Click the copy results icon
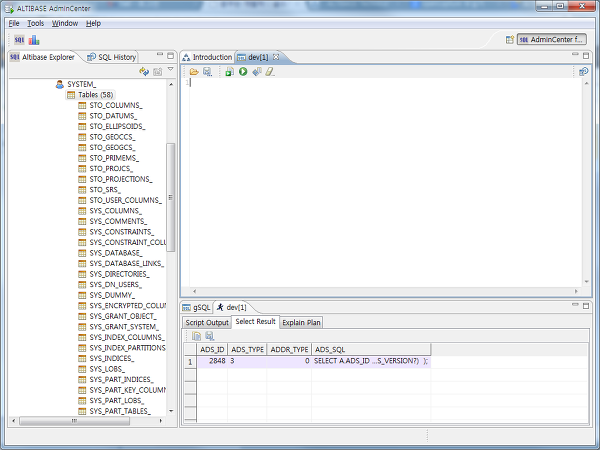Screen dimensions: 600x450 [x=196, y=336]
